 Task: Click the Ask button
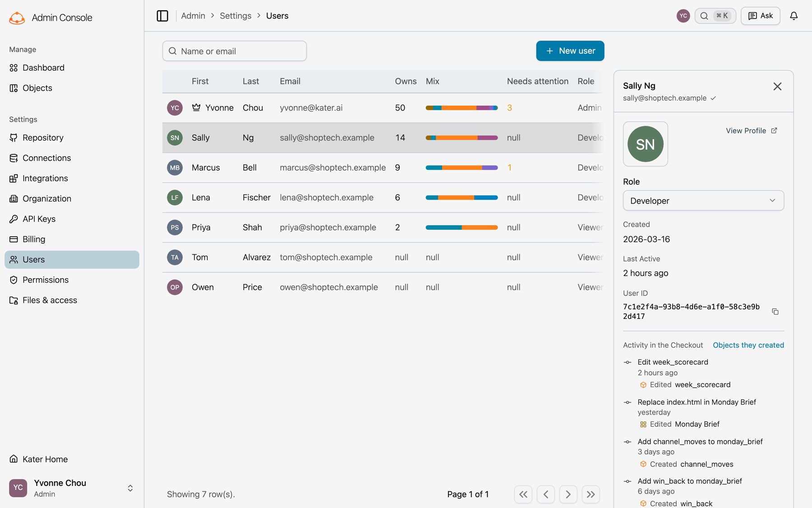coord(761,16)
